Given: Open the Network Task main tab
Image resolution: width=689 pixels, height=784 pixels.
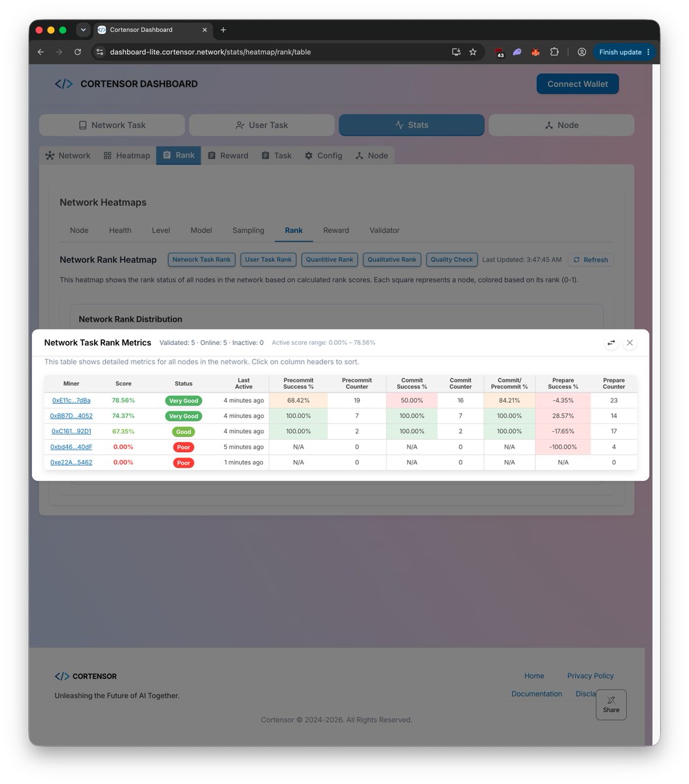Looking at the screenshot, I should click(x=112, y=125).
